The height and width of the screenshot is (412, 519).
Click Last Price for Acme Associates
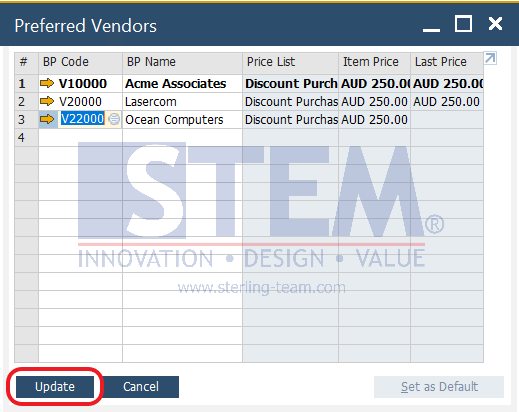[447, 83]
